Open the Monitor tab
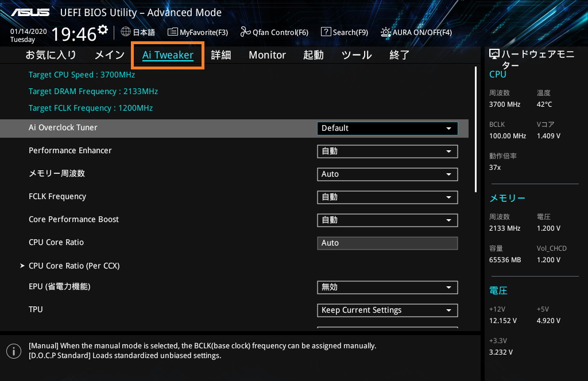This screenshot has height=381, width=588. pyautogui.click(x=267, y=55)
